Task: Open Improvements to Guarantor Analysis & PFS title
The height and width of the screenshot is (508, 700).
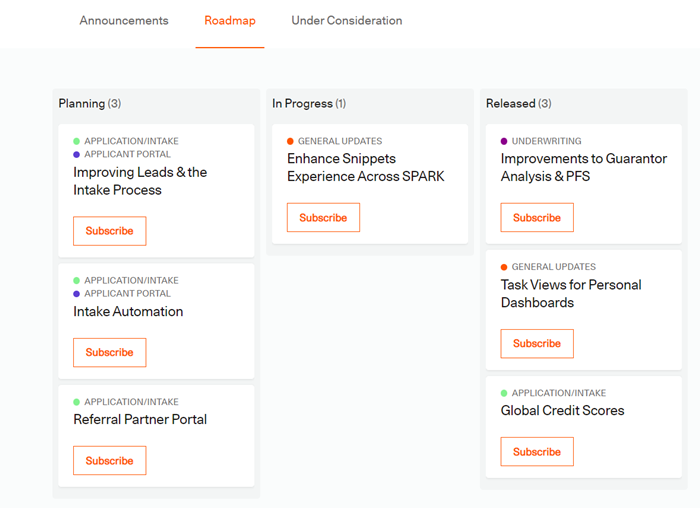Action: pos(583,167)
